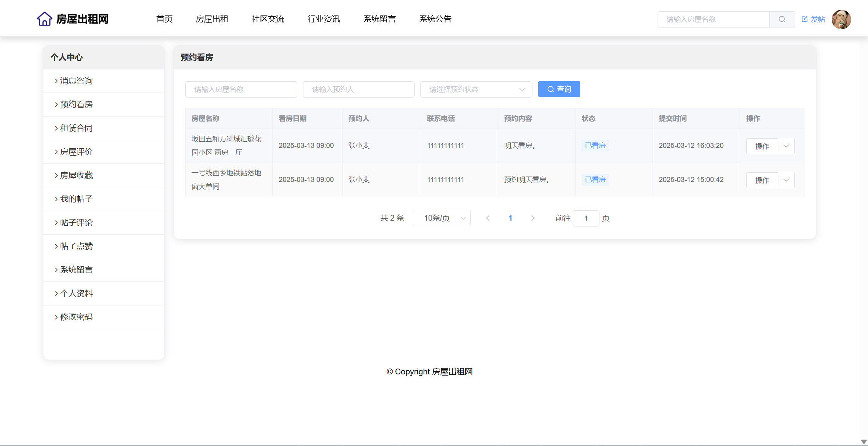Open 房屋出租 in top navigation
This screenshot has height=446, width=868.
click(x=212, y=19)
